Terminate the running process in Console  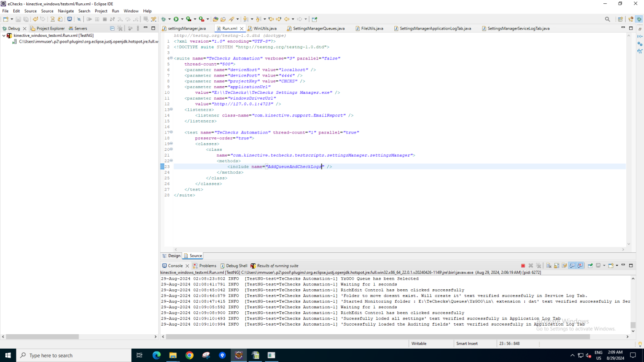coord(523,266)
